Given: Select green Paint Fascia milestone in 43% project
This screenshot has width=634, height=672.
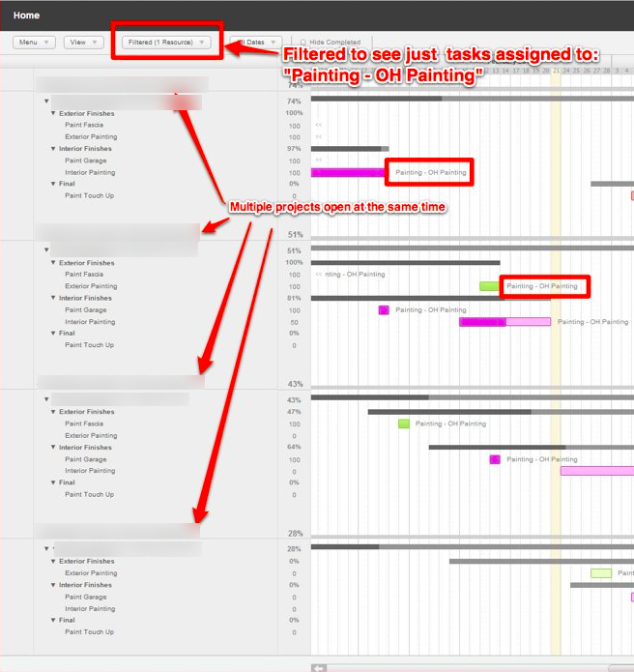Looking at the screenshot, I should 404,424.
